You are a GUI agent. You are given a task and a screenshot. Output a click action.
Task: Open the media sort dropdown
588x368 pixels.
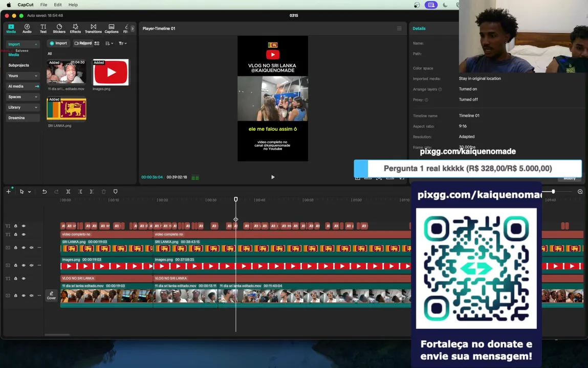click(109, 43)
